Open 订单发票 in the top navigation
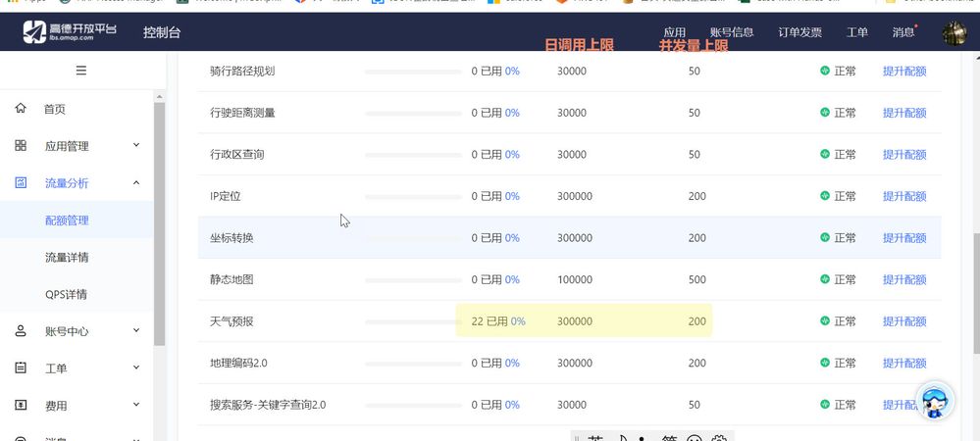 coord(800,32)
